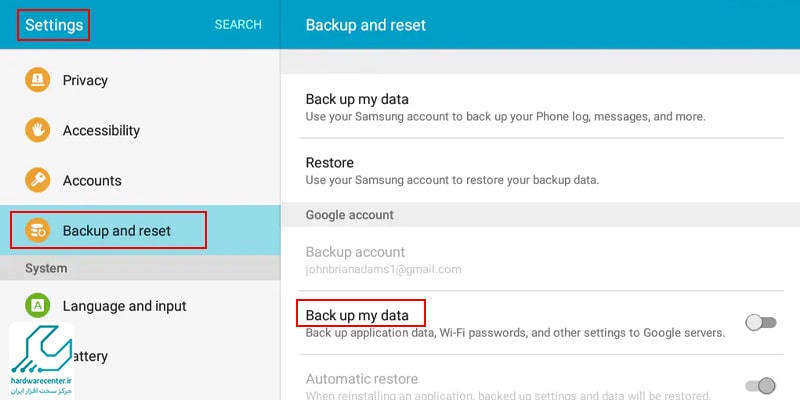
Task: Open Language and input settings
Action: [x=140, y=306]
